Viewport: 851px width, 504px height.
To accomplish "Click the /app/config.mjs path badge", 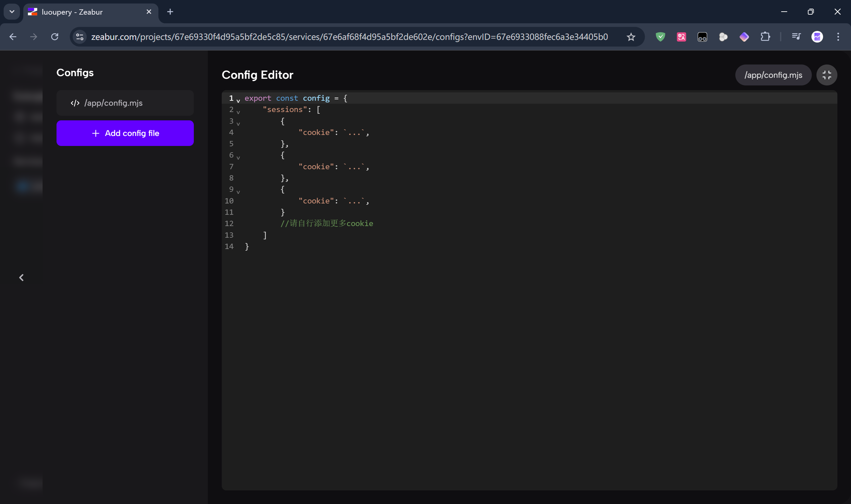I will coord(773,75).
